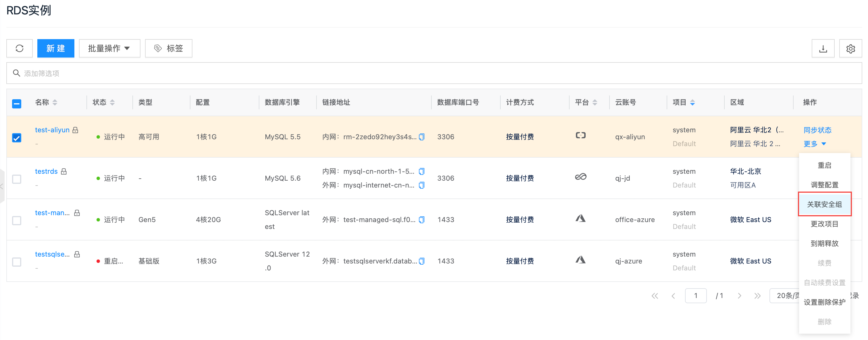Copy testrds internet address via copy icon
Viewport: 868px width, 340px height.
tap(422, 185)
